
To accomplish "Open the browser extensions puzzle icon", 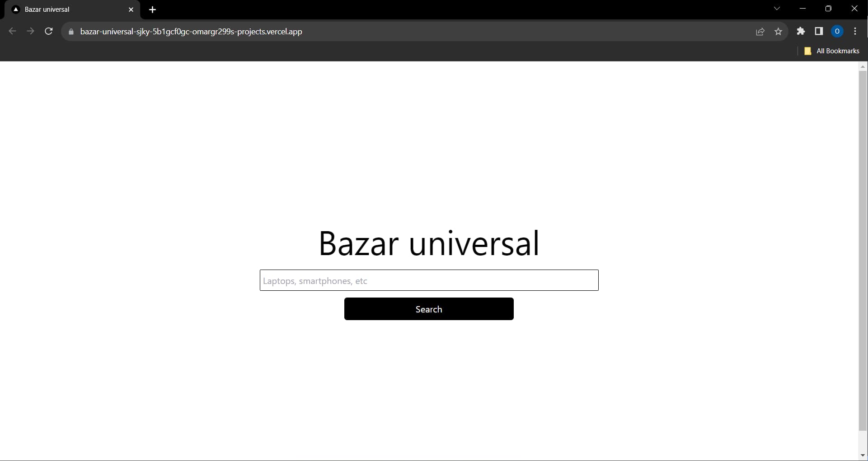I will pyautogui.click(x=801, y=31).
